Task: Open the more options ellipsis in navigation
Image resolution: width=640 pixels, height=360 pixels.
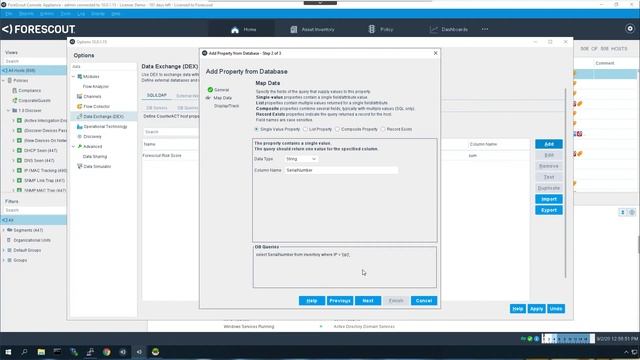Action: tap(485, 29)
